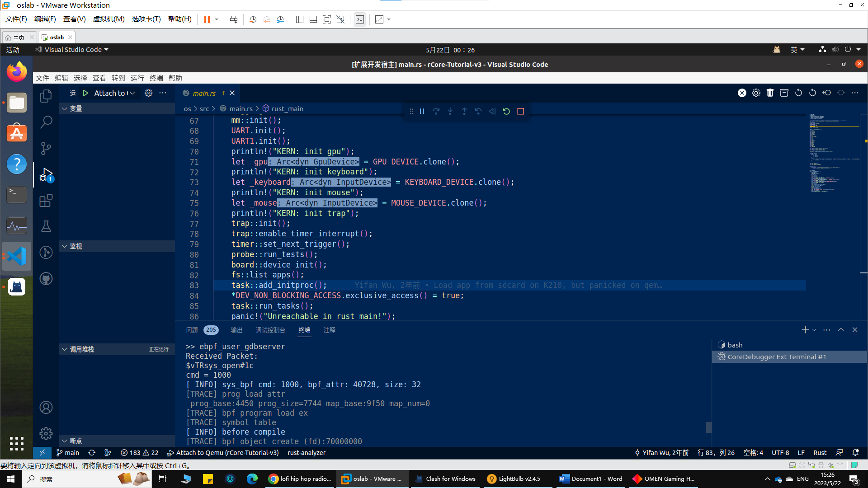The height and width of the screenshot is (488, 868).
Task: Click Step Over in debug toolbar
Action: [x=436, y=112]
